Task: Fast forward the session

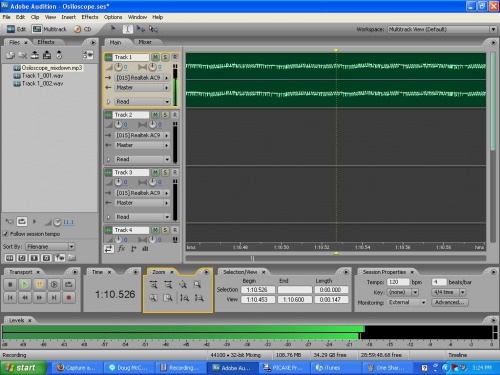Action: tap(39, 297)
